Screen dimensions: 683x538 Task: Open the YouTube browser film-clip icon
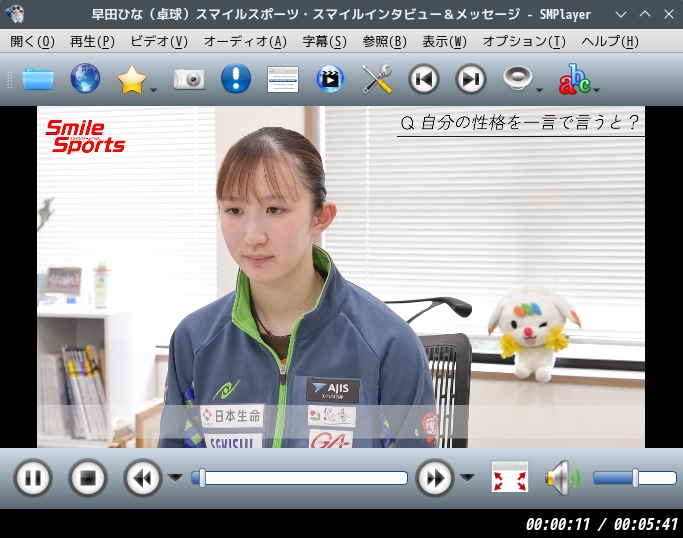point(330,79)
